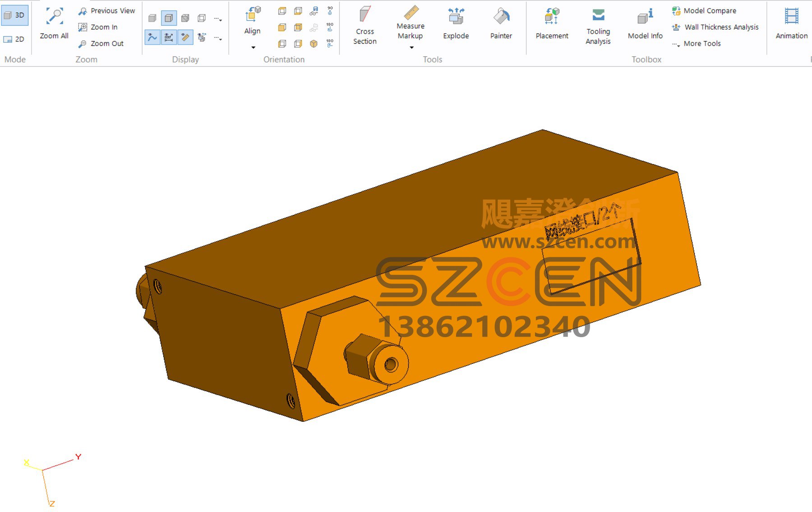The image size is (812, 512).
Task: Select wireframe display mode
Action: click(x=202, y=18)
